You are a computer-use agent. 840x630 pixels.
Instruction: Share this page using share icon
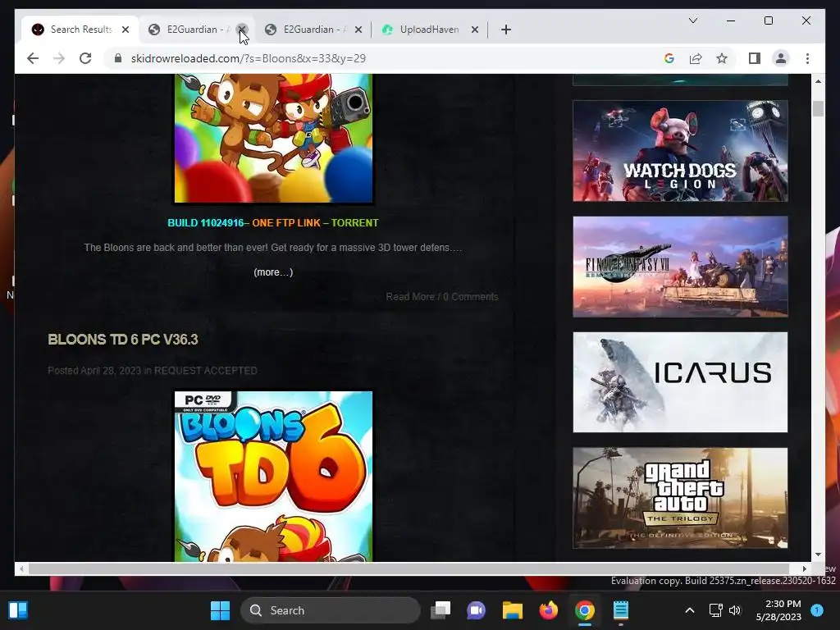696,58
